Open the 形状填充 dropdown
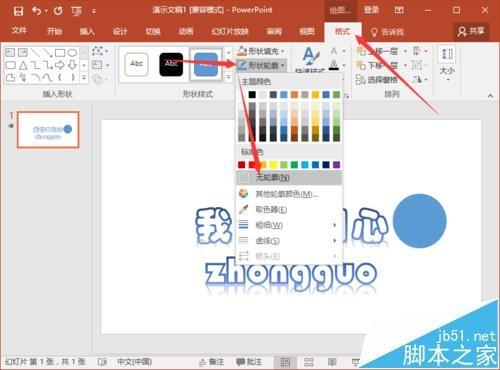 coord(261,51)
